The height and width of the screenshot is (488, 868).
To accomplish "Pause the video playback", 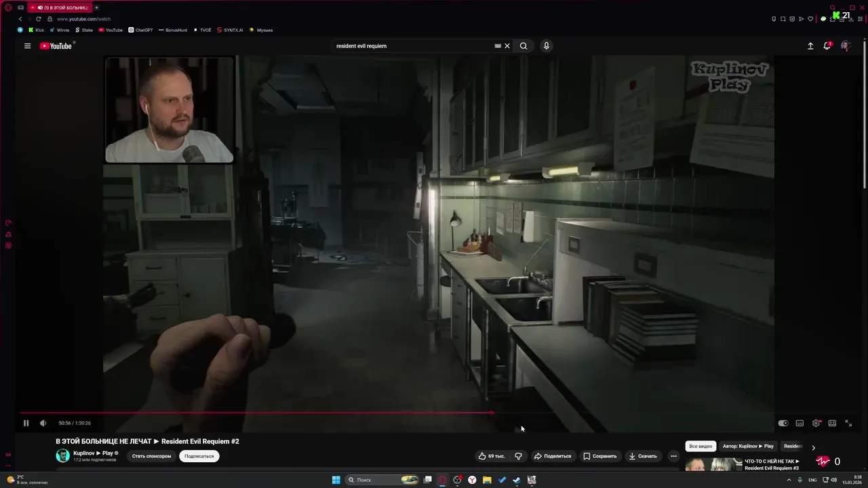I will point(26,423).
